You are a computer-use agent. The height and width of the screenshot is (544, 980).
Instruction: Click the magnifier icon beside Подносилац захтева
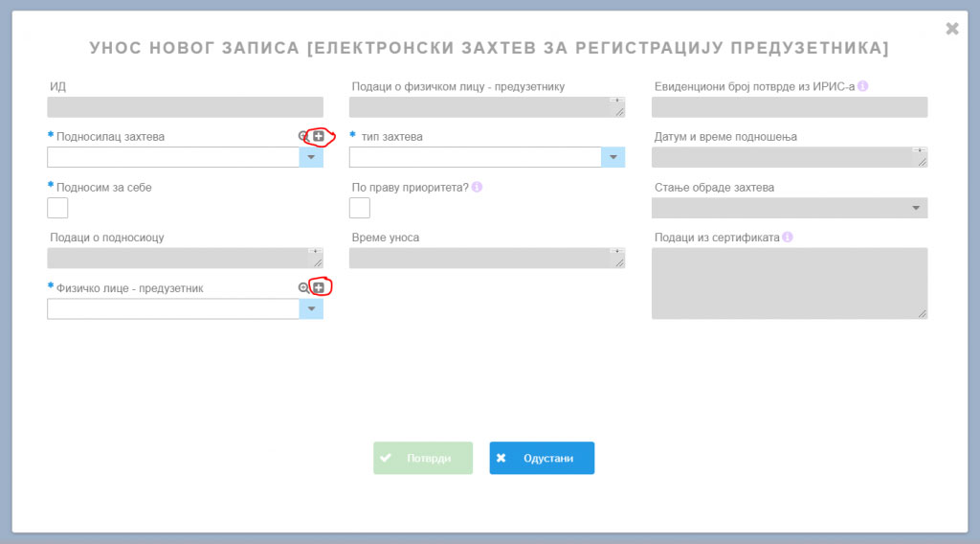coord(303,137)
